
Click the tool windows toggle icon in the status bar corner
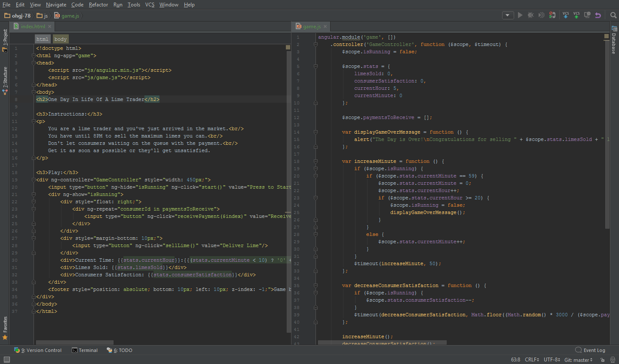[x=6, y=360]
